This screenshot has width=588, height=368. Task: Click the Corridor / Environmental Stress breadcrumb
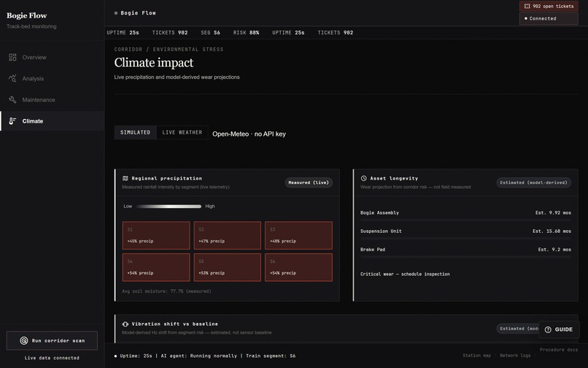coord(169,49)
